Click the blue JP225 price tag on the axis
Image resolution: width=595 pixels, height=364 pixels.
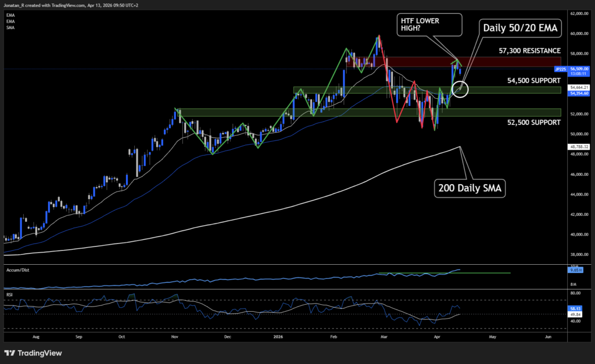point(560,69)
